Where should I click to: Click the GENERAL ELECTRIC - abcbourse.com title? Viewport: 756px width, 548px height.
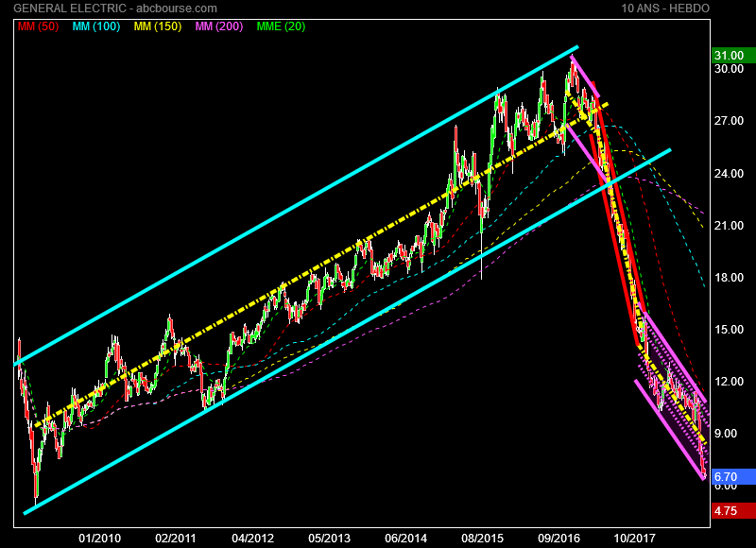coord(115,9)
